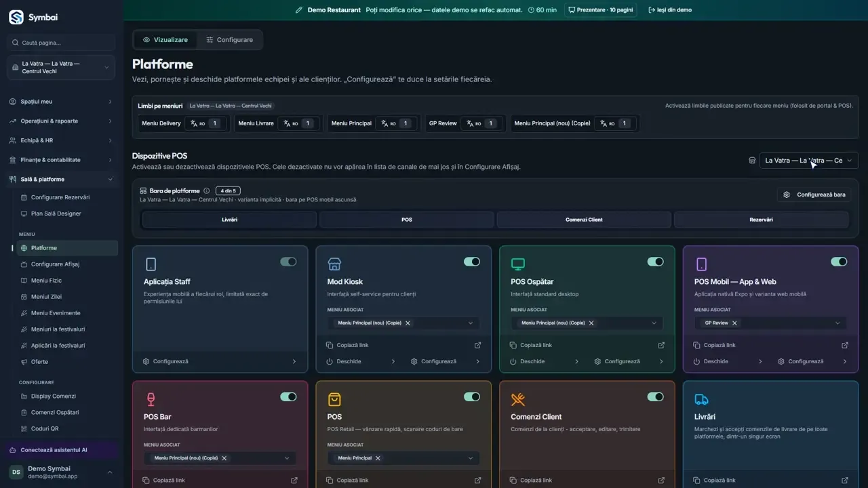This screenshot has height=488, width=868.
Task: Remove GP Review from POS Mobil menu
Action: click(x=734, y=323)
